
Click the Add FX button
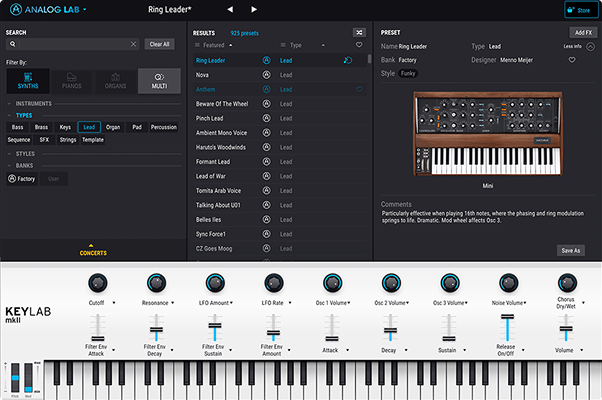tap(583, 33)
